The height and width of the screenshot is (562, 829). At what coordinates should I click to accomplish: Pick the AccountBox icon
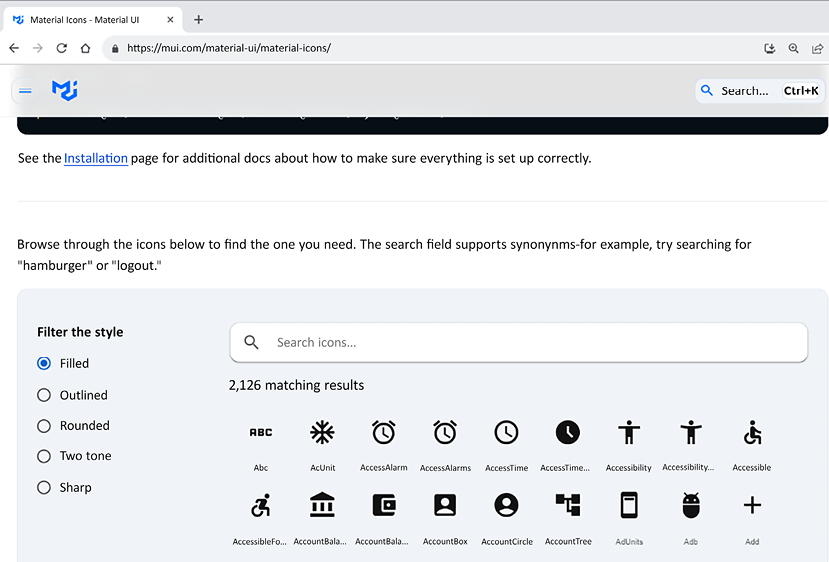click(445, 505)
